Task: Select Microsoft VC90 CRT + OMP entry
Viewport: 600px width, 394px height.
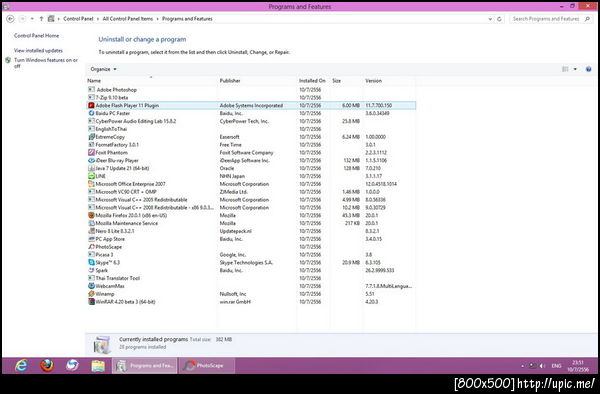Action: click(251, 192)
